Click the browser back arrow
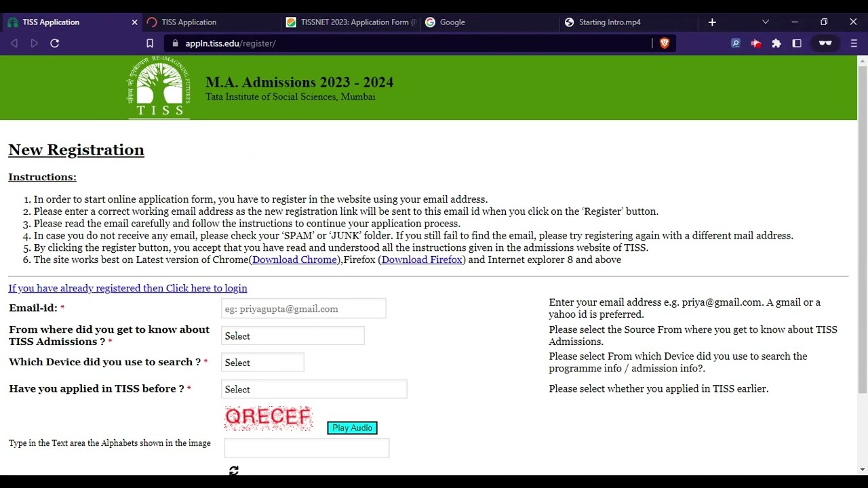Viewport: 868px width, 488px height. pos(14,43)
